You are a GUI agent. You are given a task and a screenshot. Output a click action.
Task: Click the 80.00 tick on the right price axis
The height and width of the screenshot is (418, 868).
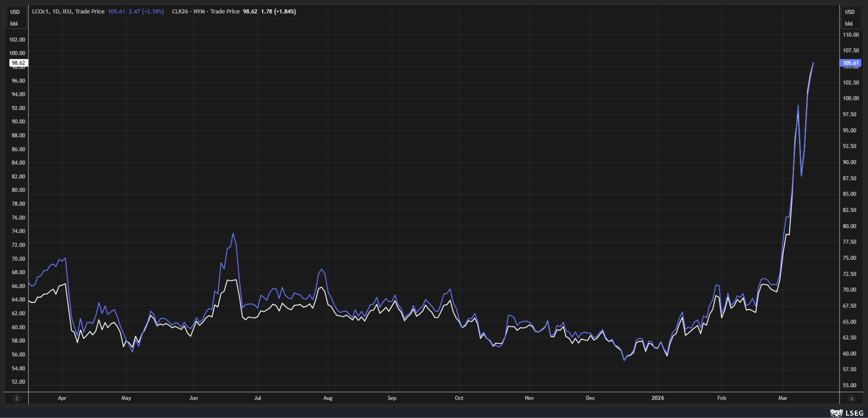849,226
